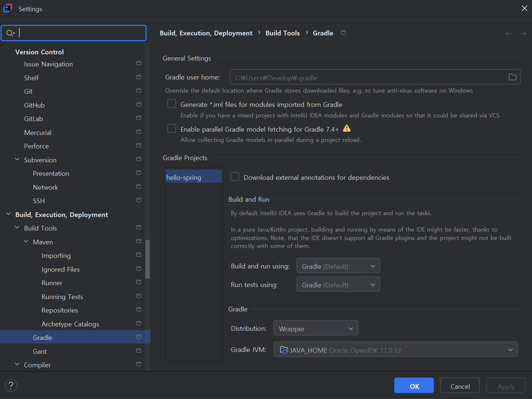Image resolution: width=532 pixels, height=399 pixels.
Task: Collapse the Maven tree node
Action: pos(26,241)
